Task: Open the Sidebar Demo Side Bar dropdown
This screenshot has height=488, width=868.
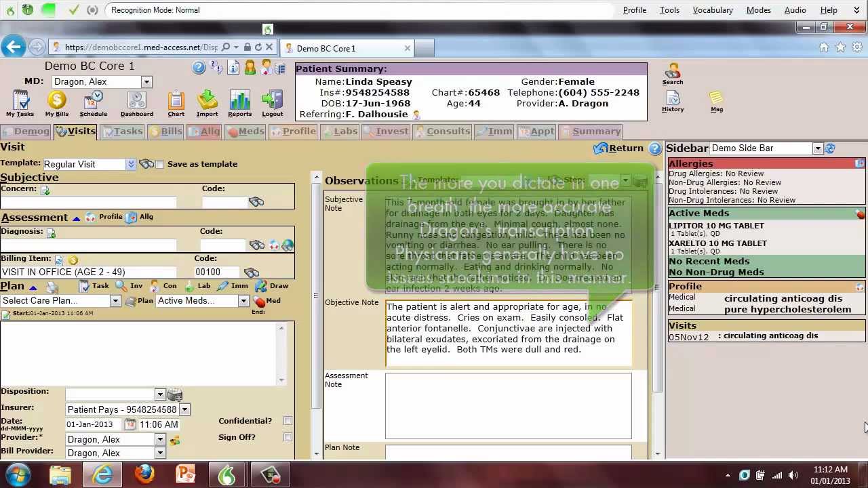Action: tap(818, 148)
